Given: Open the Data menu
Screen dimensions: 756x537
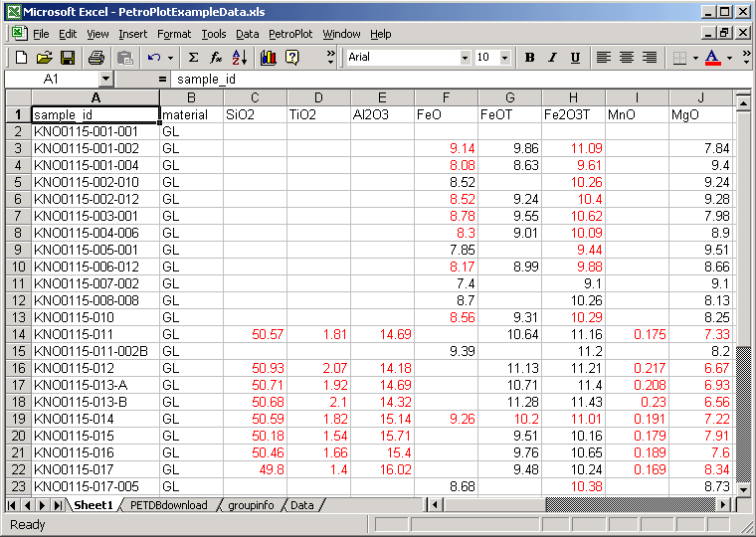Looking at the screenshot, I should [248, 34].
